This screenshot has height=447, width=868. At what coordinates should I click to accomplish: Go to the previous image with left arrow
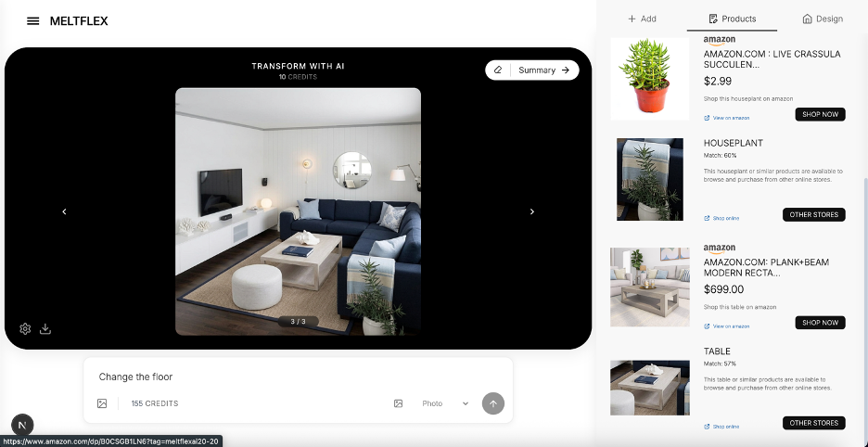(x=64, y=211)
